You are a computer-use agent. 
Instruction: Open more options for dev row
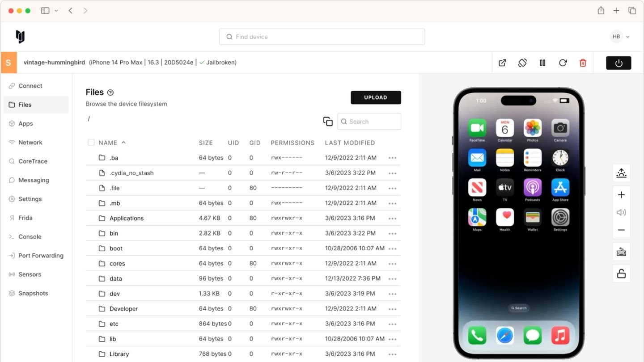point(393,294)
